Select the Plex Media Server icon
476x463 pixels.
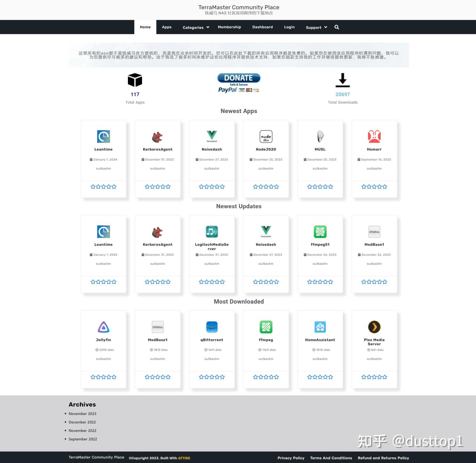(374, 327)
